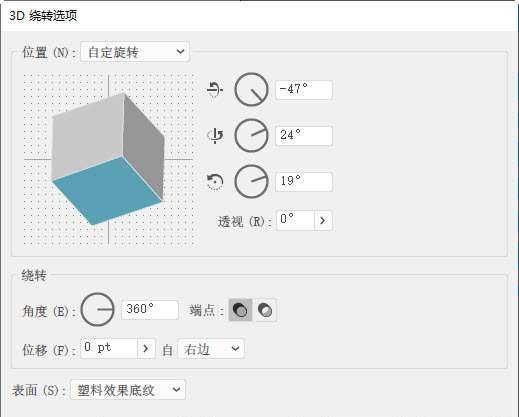Click the Y-axis rotation icon
The height and width of the screenshot is (417, 519).
click(215, 136)
